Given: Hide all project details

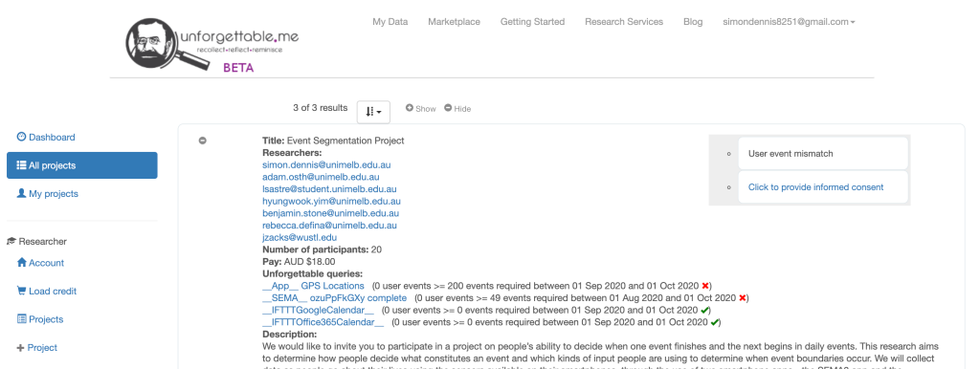Looking at the screenshot, I should [457, 108].
